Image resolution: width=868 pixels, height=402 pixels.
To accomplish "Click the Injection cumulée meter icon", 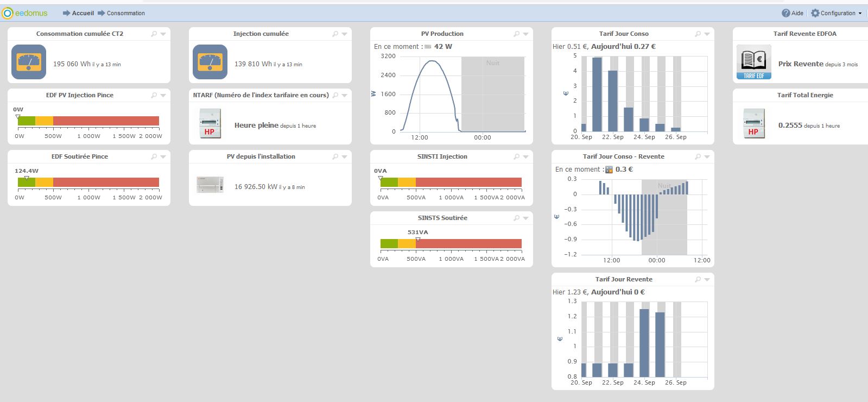I will pos(210,62).
